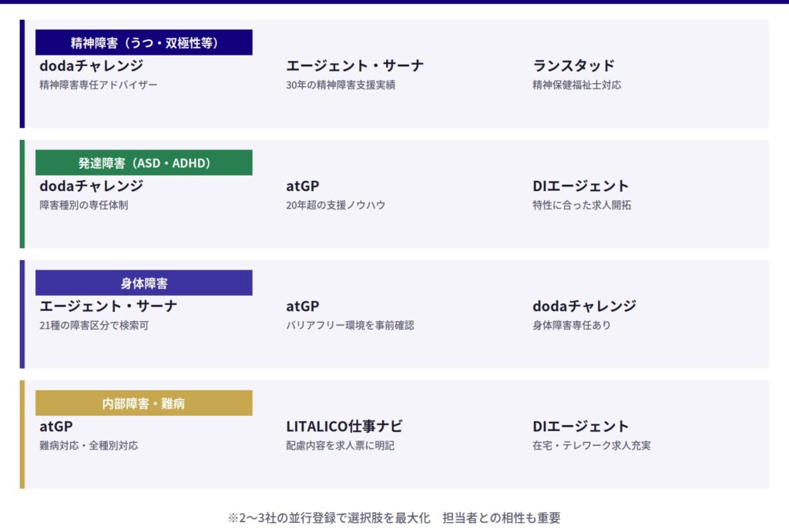
Task: Select the 精神障害（うつ・双極性等）category header
Action: [144, 42]
